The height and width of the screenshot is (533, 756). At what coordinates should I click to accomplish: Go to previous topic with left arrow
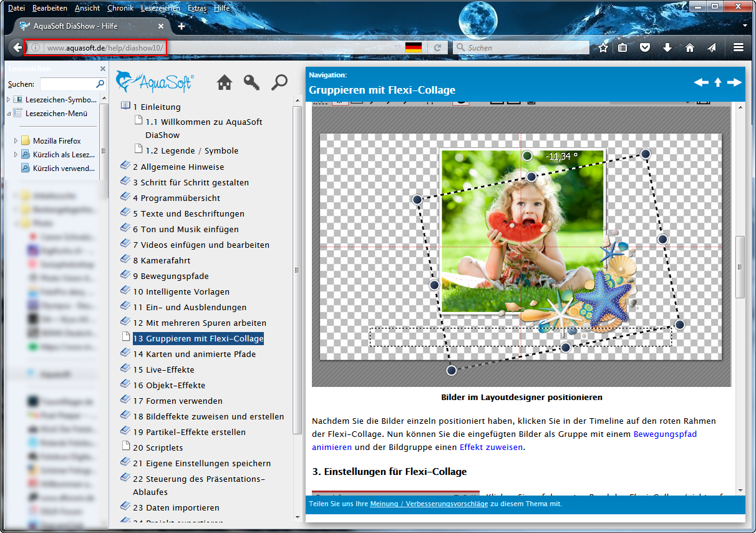coord(701,82)
